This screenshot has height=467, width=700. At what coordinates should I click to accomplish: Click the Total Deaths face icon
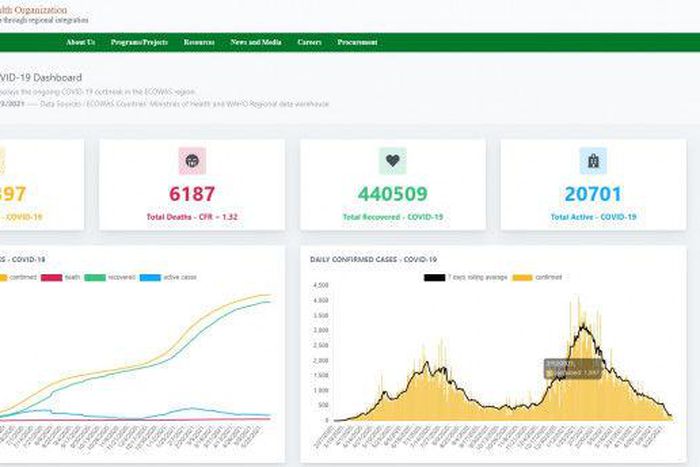tap(191, 161)
